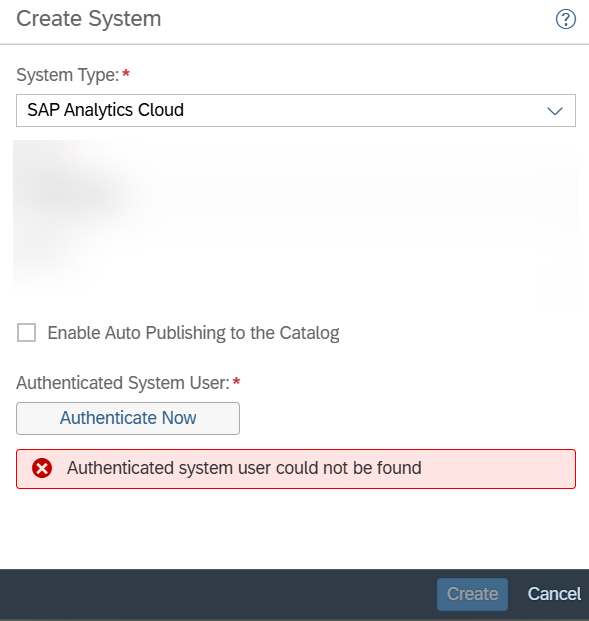Select the 'Authenticated system user could not be found' message

tap(244, 468)
